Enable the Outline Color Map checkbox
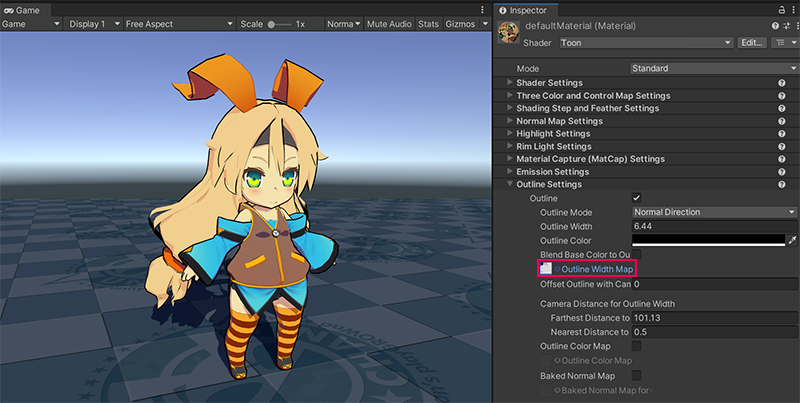Image resolution: width=800 pixels, height=403 pixels. (x=636, y=346)
